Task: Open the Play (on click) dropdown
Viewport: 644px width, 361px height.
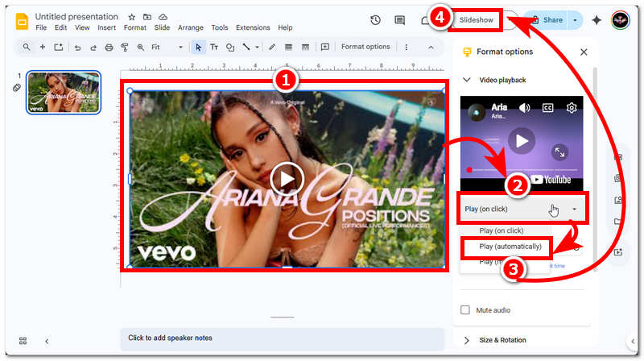Action: coord(522,209)
